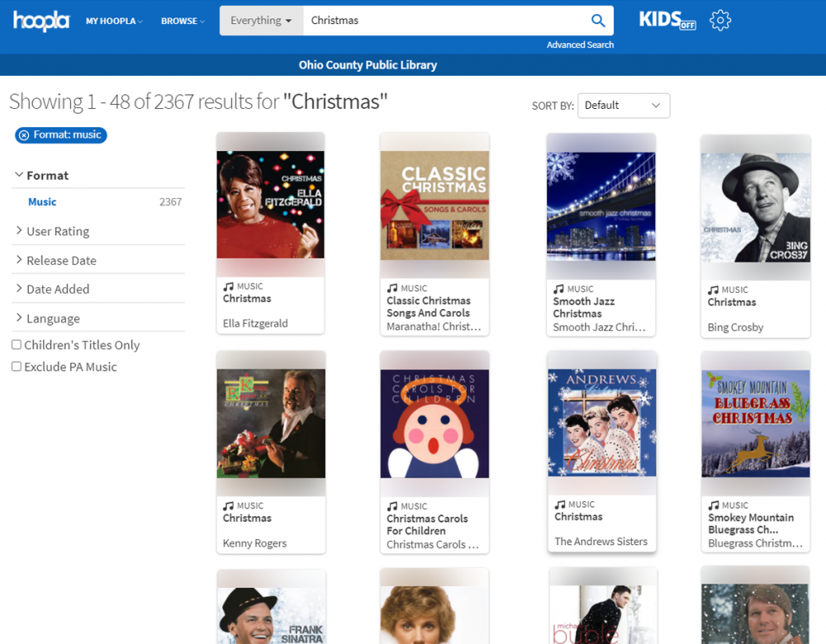
Task: Open Kenny Rogers artist link
Action: pos(254,543)
